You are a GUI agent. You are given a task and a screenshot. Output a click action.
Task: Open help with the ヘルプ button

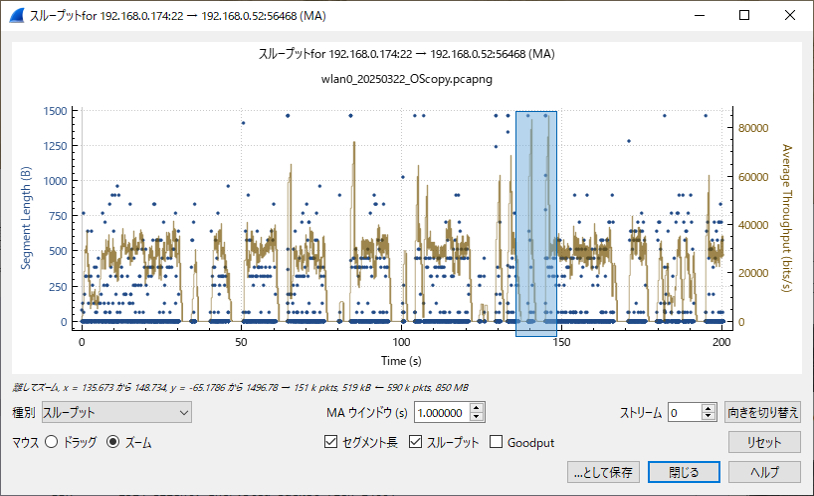(x=764, y=472)
